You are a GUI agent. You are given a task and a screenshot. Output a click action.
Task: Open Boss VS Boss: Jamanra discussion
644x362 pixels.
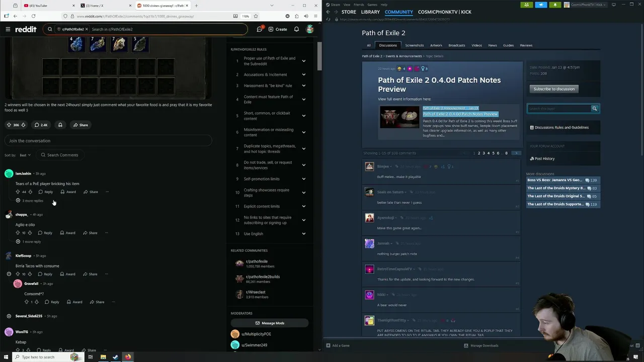point(554,180)
